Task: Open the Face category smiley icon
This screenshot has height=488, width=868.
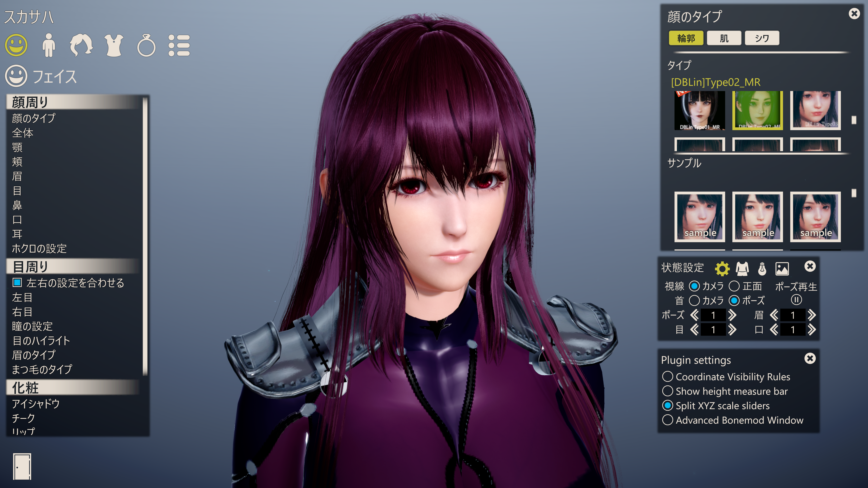Action: pos(16,45)
